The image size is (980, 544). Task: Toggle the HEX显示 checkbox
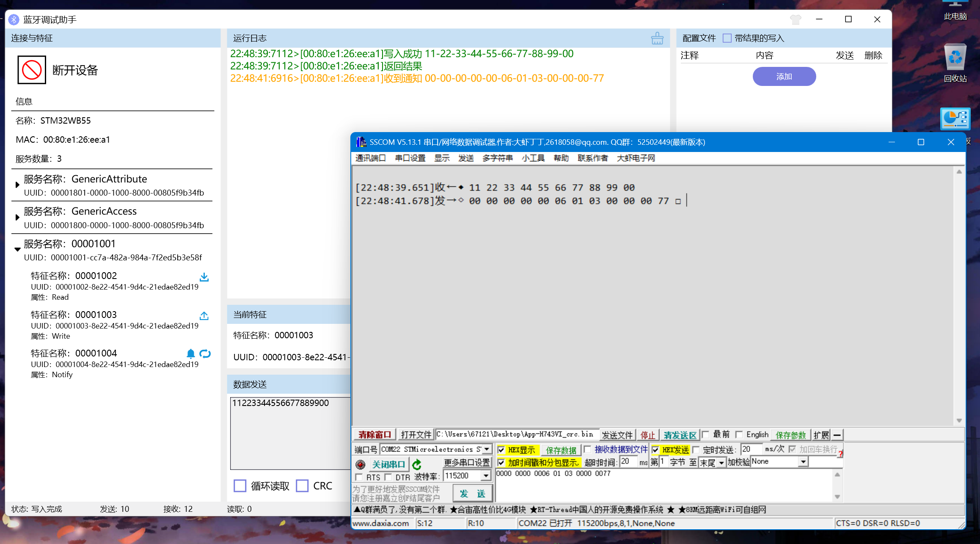click(501, 450)
